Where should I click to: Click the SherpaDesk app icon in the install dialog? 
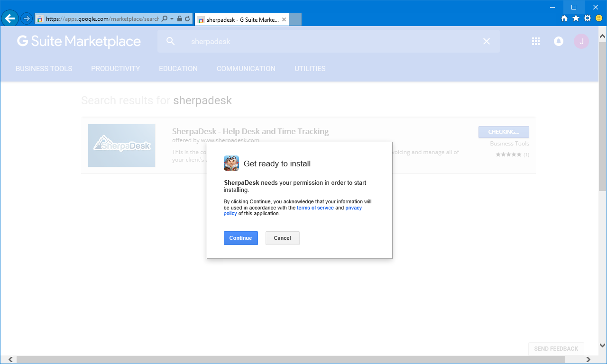coord(231,163)
